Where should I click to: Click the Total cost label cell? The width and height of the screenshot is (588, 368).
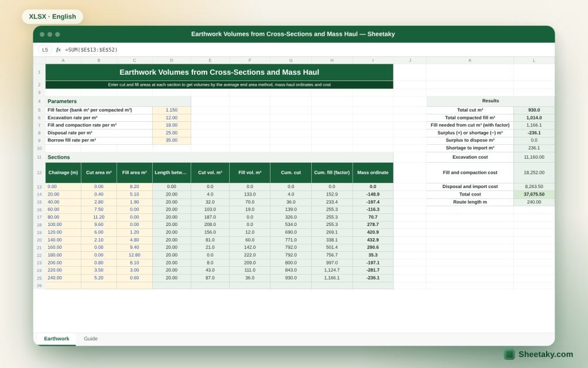point(470,194)
